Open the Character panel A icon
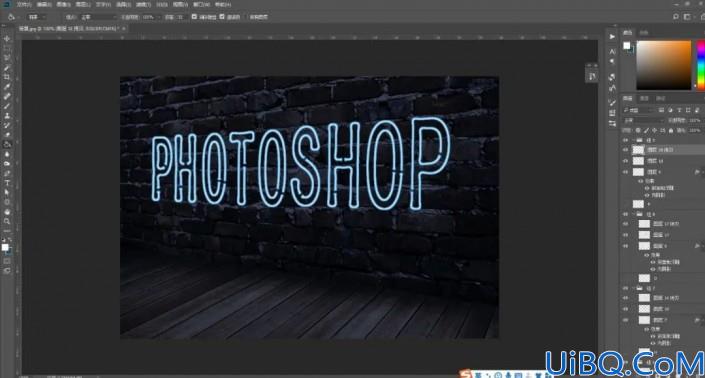 click(x=612, y=52)
